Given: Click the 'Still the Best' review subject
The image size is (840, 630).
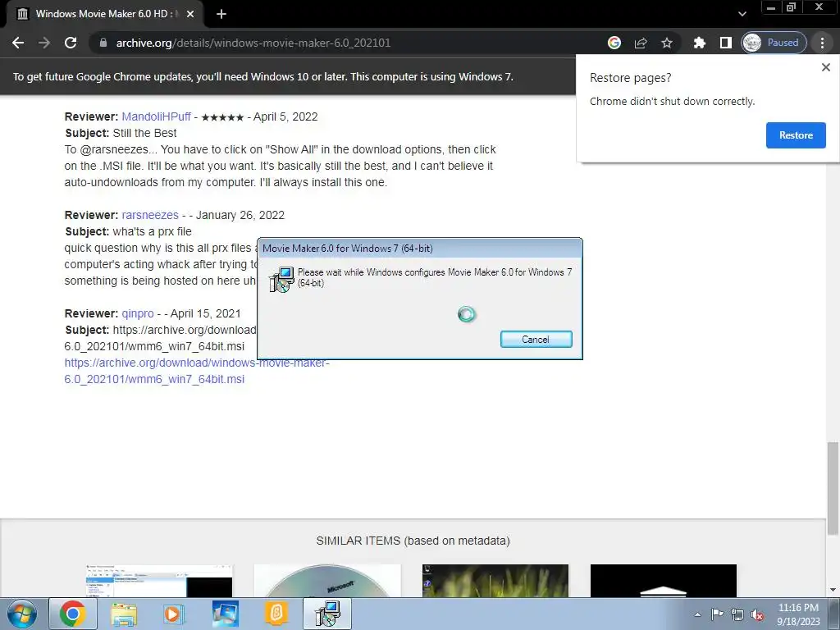Looking at the screenshot, I should tap(144, 134).
